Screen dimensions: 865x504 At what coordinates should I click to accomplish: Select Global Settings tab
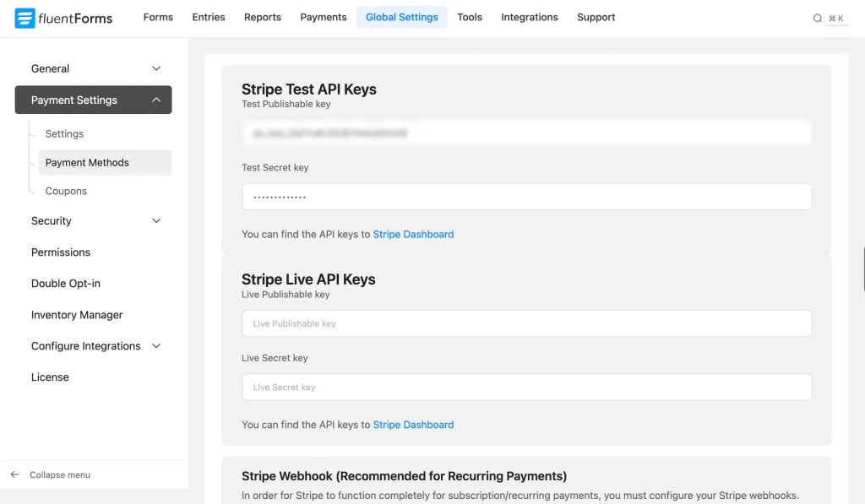point(401,17)
